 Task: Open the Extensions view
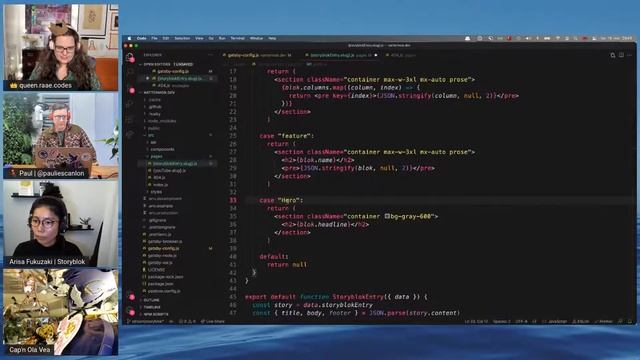point(130,120)
